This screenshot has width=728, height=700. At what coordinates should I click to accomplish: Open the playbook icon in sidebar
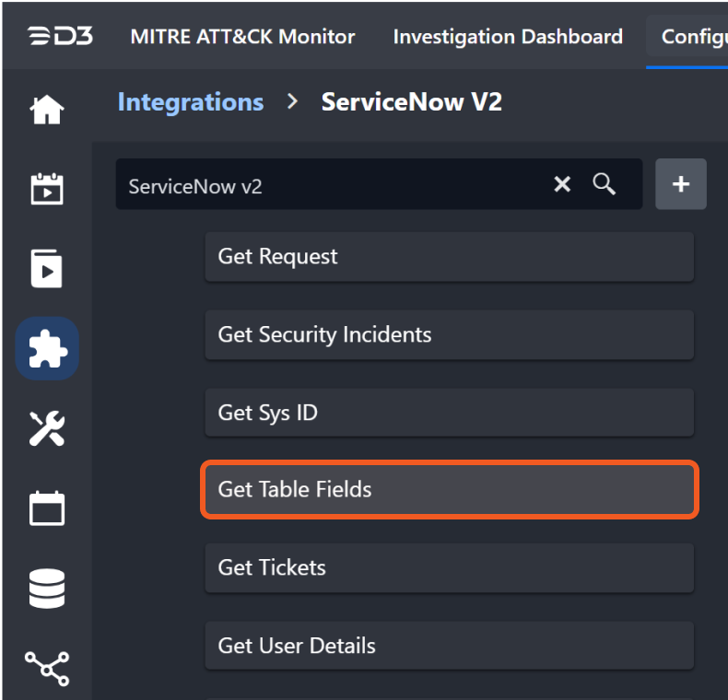(x=47, y=268)
